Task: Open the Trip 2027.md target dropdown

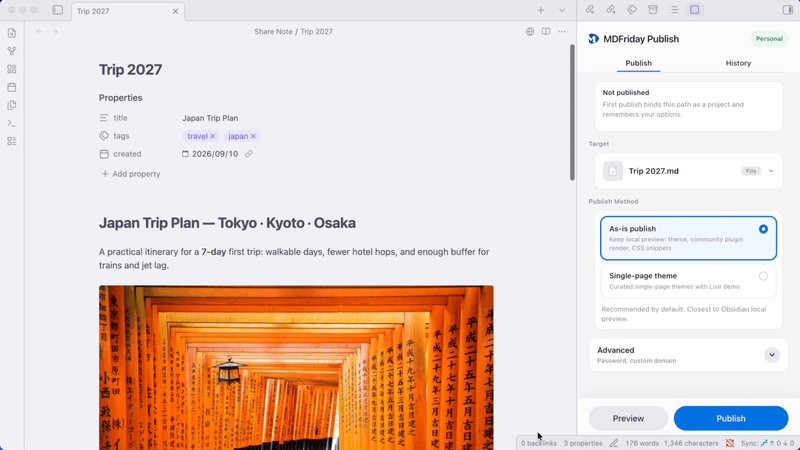Action: (x=688, y=171)
